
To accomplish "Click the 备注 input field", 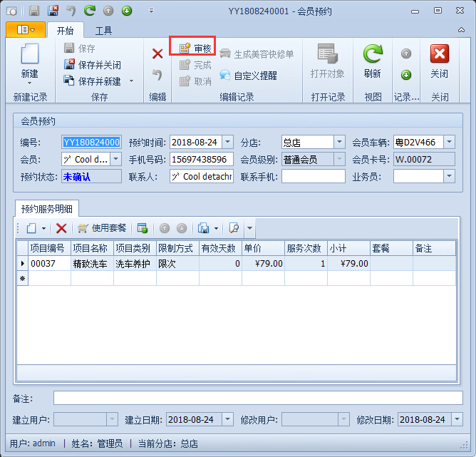I will [257, 398].
